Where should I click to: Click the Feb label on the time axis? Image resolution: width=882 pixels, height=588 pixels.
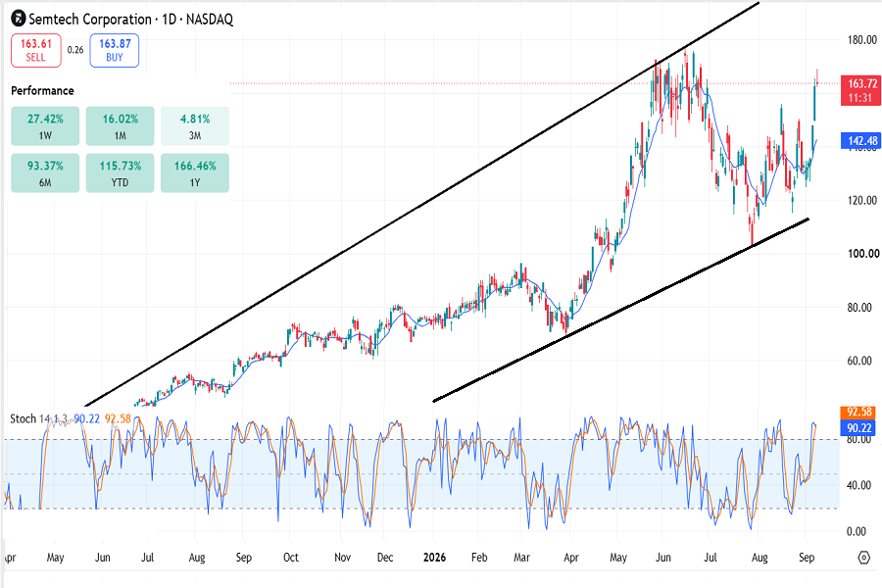[479, 558]
